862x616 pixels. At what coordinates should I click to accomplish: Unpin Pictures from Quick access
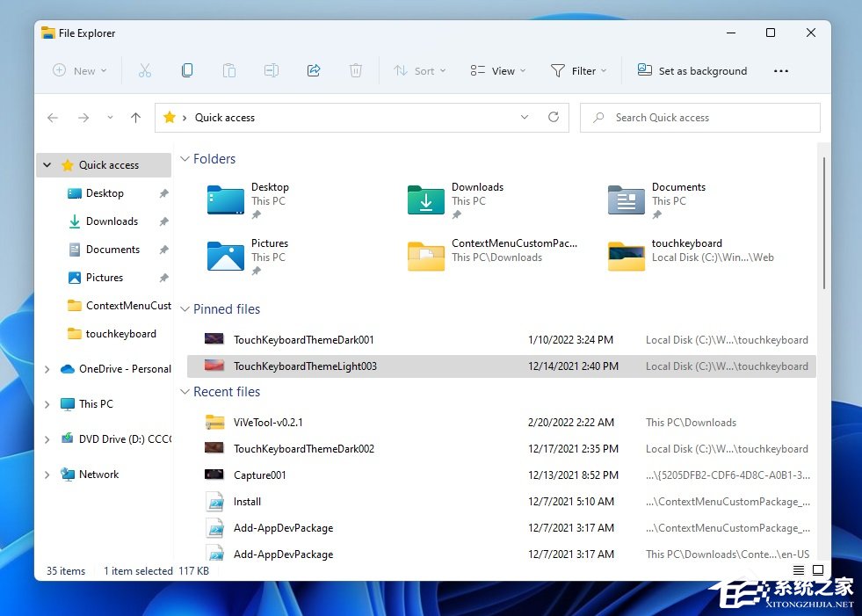point(164,278)
